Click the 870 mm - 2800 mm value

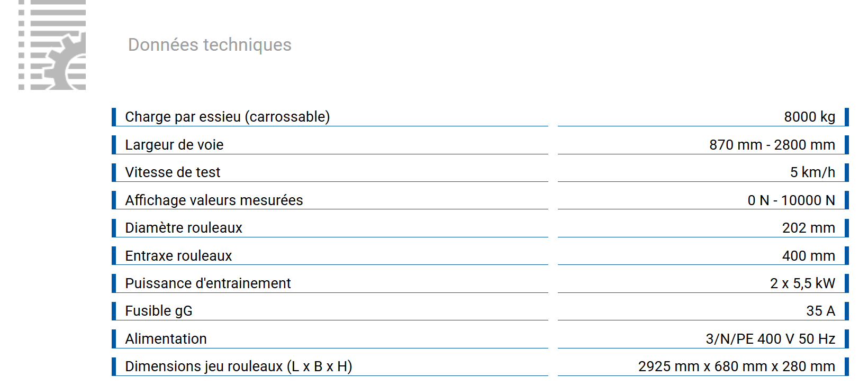[x=772, y=145]
